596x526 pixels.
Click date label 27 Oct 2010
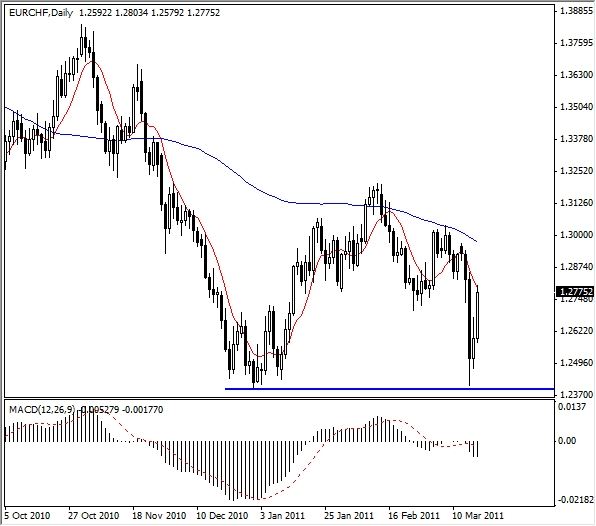[x=94, y=516]
